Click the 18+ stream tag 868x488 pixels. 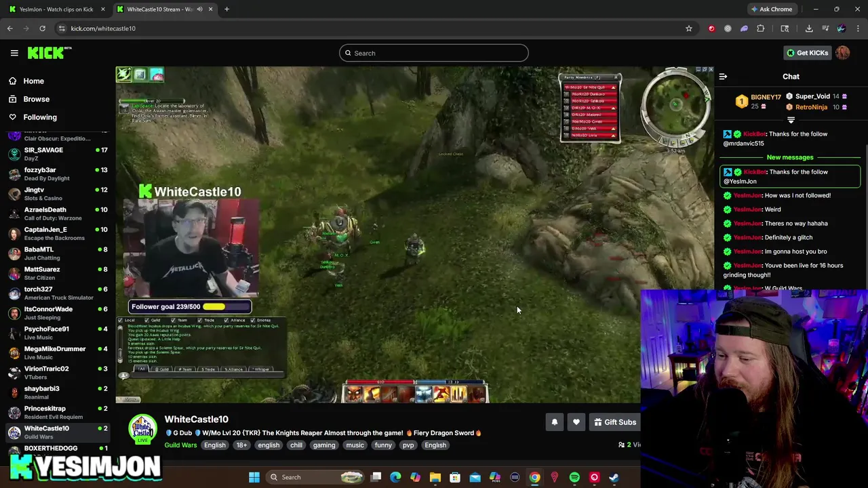pyautogui.click(x=241, y=445)
